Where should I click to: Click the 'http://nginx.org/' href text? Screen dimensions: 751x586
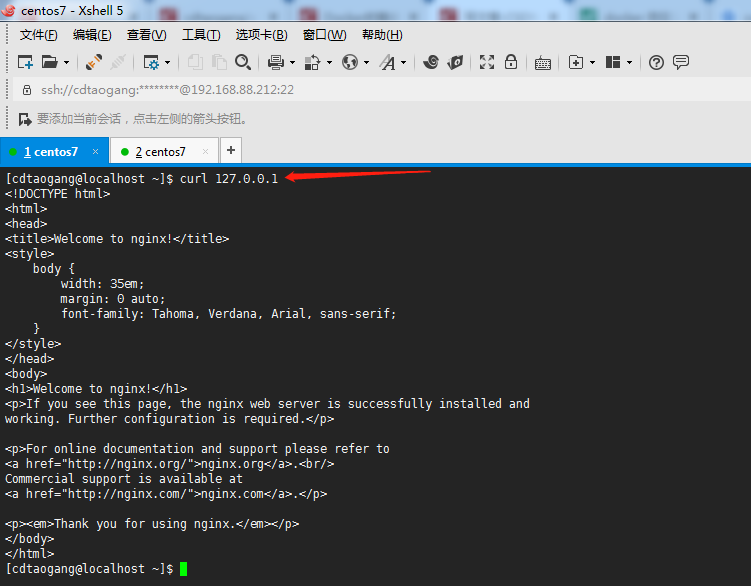[127, 464]
